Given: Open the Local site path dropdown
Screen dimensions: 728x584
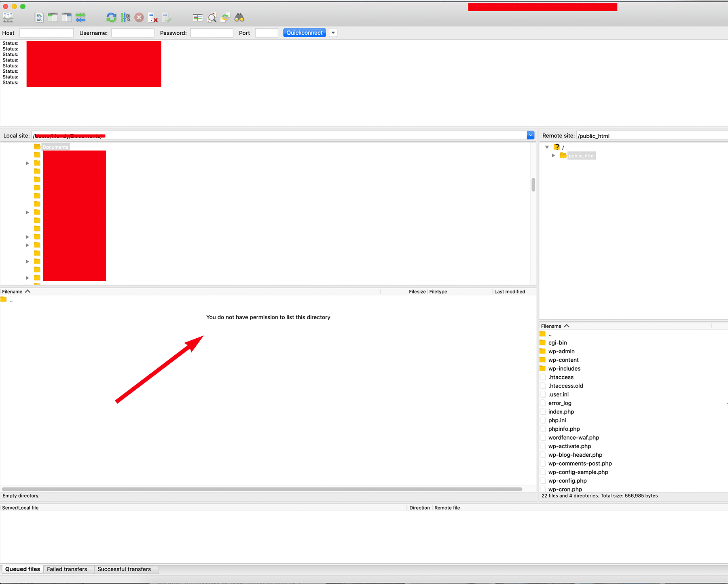Looking at the screenshot, I should [x=531, y=135].
